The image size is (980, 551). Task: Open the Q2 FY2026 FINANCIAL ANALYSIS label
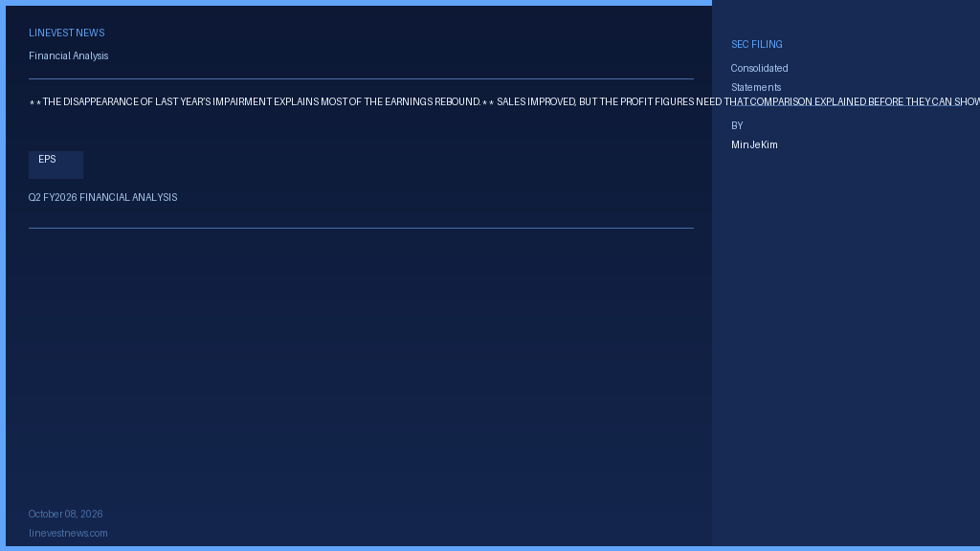102,197
